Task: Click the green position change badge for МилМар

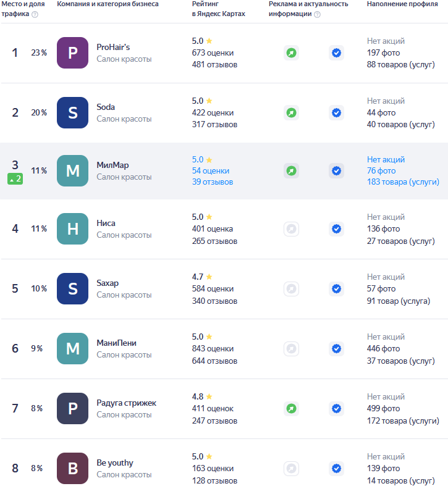Action: (x=15, y=179)
